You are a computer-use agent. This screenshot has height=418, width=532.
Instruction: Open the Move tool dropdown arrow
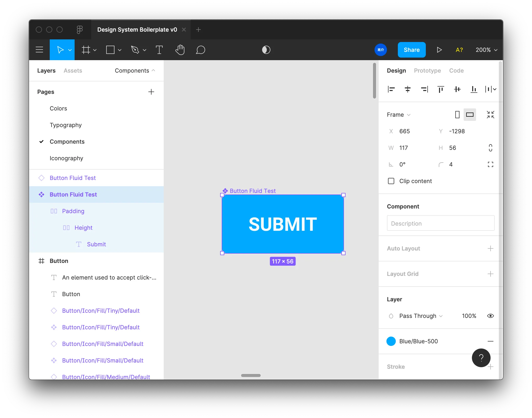pos(70,50)
